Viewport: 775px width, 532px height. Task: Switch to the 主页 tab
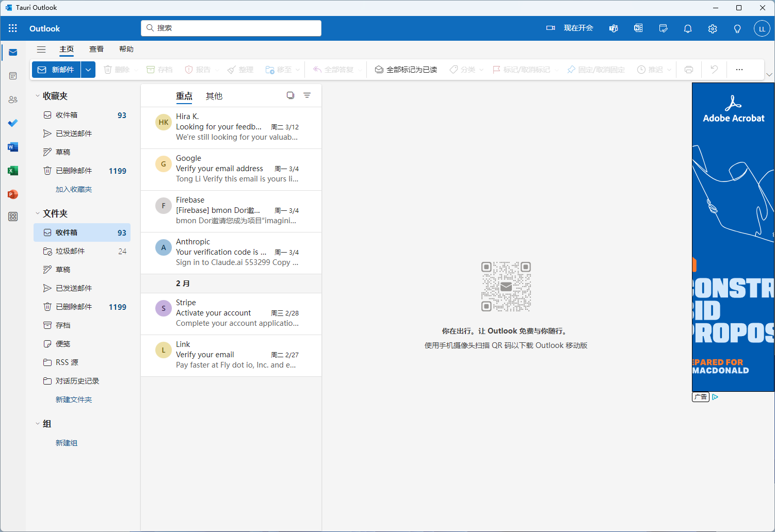tap(67, 49)
